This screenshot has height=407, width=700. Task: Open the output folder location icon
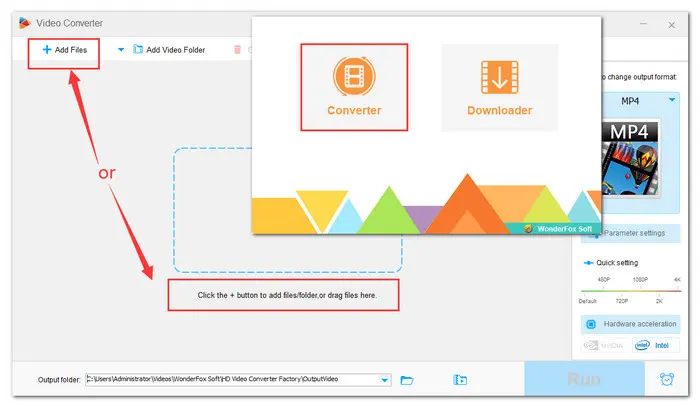pyautogui.click(x=460, y=380)
